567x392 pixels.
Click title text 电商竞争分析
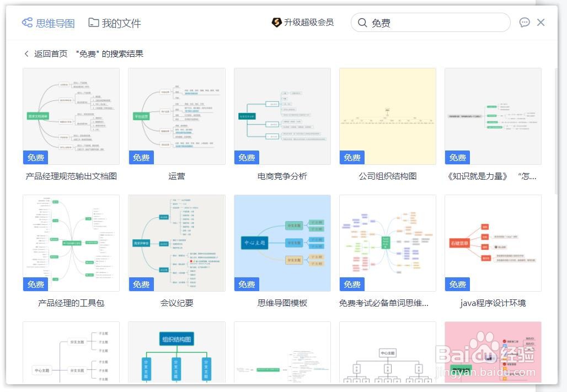coord(282,176)
